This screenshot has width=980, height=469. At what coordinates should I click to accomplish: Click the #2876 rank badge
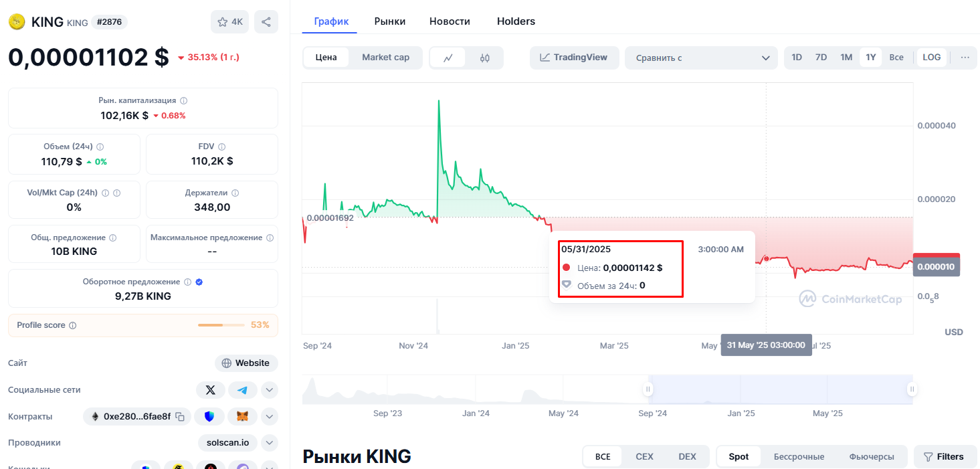coord(109,22)
